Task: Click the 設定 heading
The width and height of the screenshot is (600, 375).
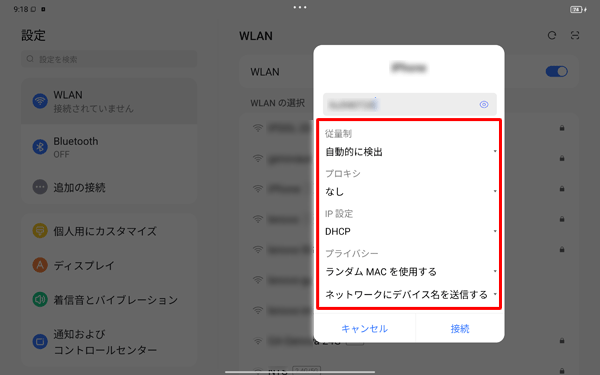Action: tap(33, 36)
